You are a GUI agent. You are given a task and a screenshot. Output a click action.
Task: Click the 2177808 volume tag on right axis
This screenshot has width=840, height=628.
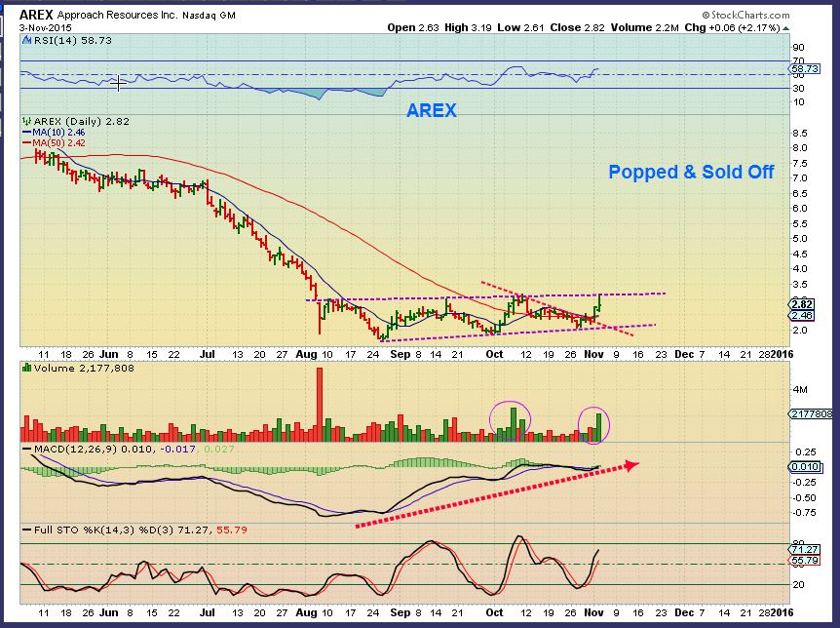(811, 414)
